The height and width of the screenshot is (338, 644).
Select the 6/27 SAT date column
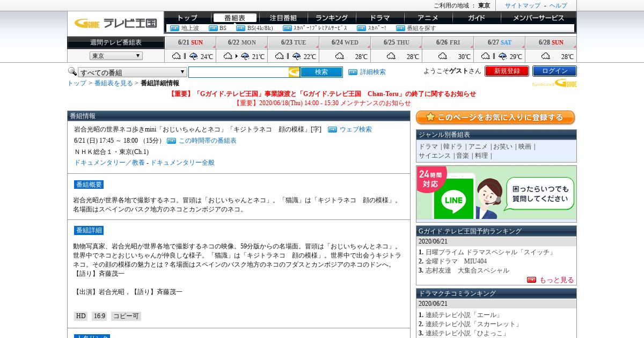click(x=499, y=42)
